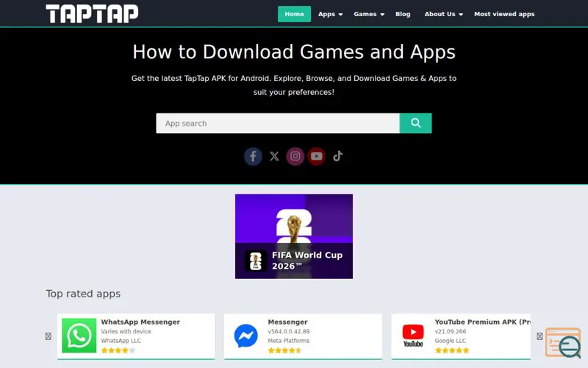Click the browser-search widget icon in corner
The height and width of the screenshot is (368, 588).
click(x=563, y=343)
